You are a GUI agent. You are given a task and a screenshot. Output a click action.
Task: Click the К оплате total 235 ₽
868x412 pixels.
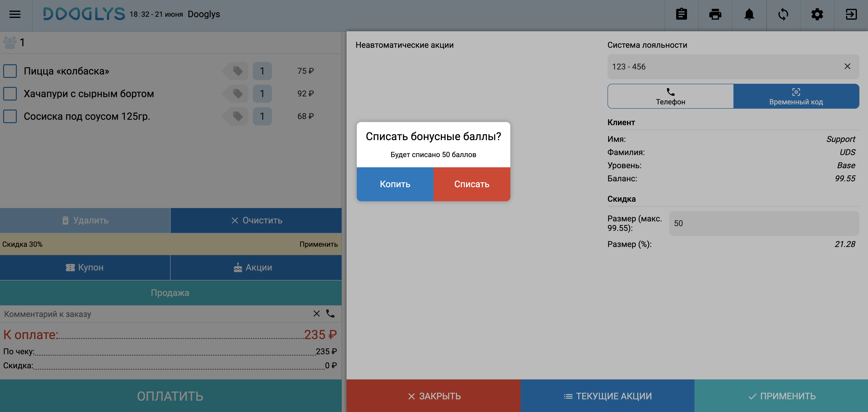tap(320, 335)
